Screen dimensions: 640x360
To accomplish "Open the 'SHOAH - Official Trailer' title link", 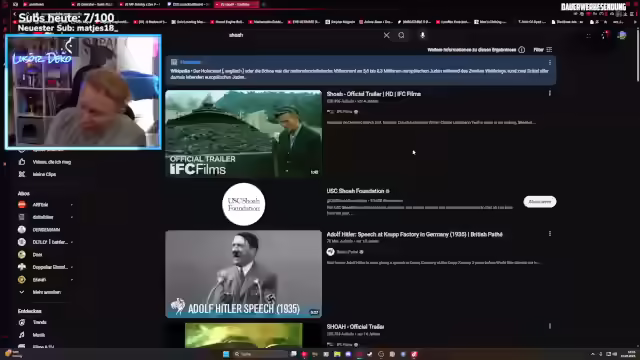I will click(x=355, y=327).
